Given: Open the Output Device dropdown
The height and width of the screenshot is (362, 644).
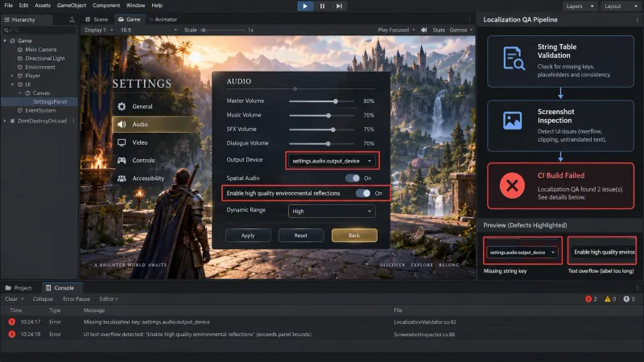Looking at the screenshot, I should coord(332,161).
